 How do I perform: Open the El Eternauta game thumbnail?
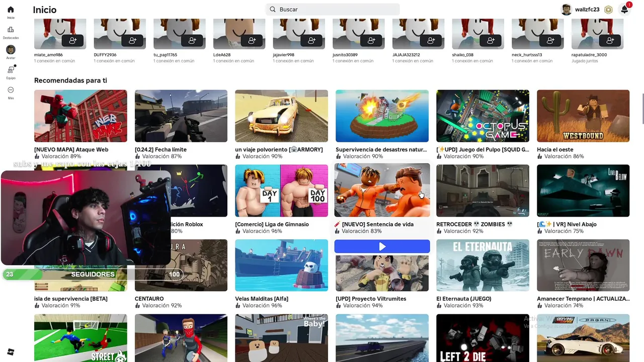point(482,265)
